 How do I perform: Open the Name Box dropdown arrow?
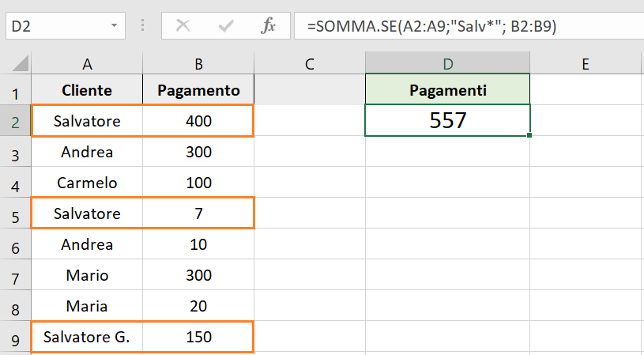coord(114,26)
